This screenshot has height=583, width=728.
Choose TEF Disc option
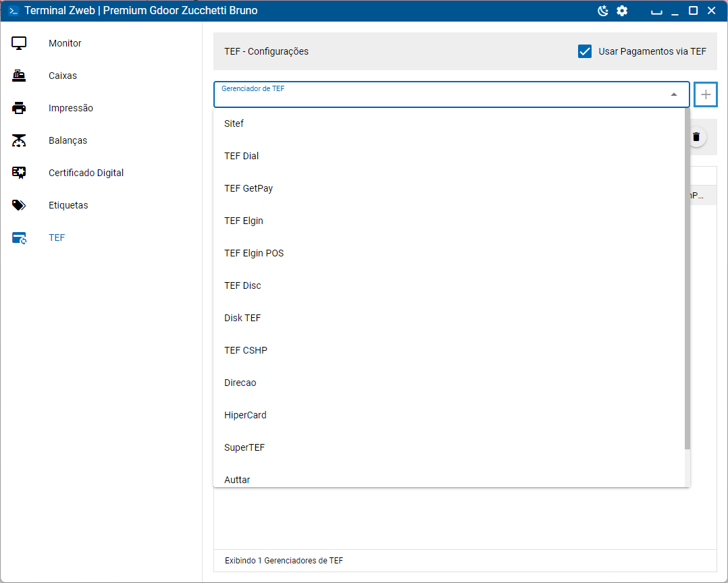(449, 285)
